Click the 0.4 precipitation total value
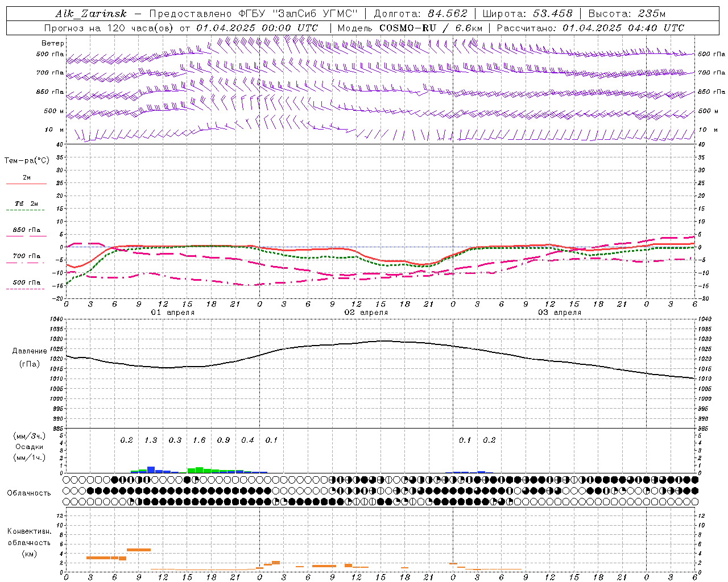728x582 pixels. (247, 440)
